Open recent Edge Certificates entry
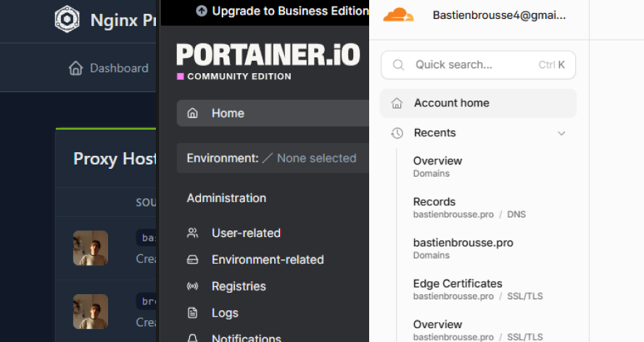 coord(478,289)
